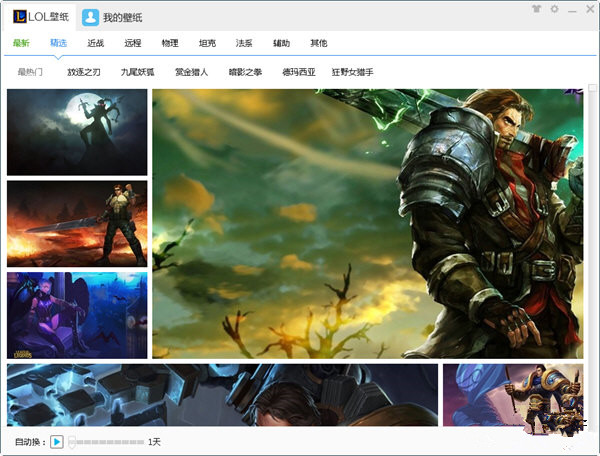This screenshot has height=456, width=600.
Task: Filter by 九尾妖狐 champion
Action: pos(138,72)
